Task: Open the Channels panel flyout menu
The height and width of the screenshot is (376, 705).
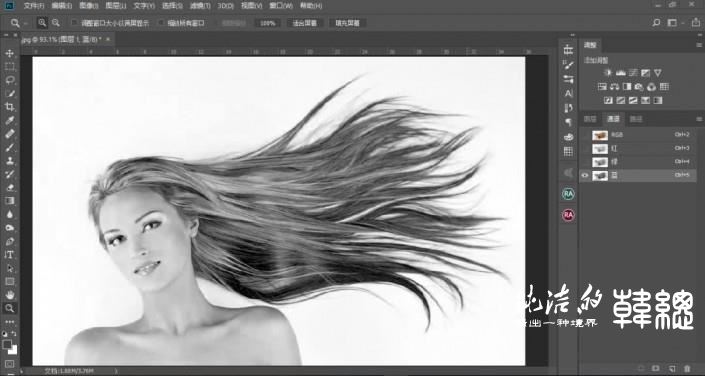Action: [699, 119]
